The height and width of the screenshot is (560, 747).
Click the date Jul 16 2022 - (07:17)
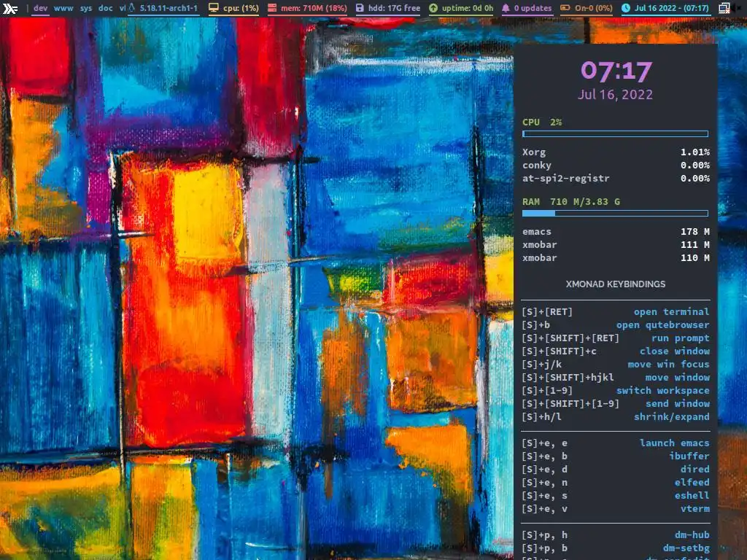[x=671, y=8]
